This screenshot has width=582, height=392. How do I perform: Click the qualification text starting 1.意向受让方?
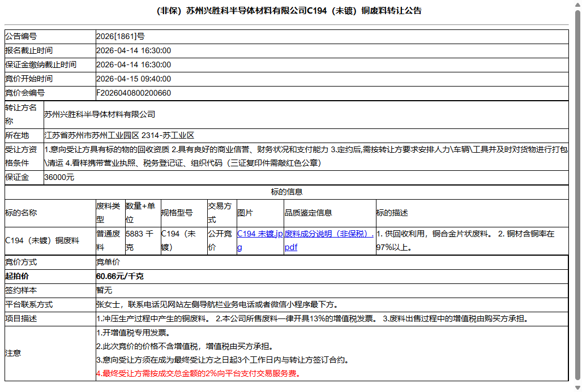click(x=306, y=157)
